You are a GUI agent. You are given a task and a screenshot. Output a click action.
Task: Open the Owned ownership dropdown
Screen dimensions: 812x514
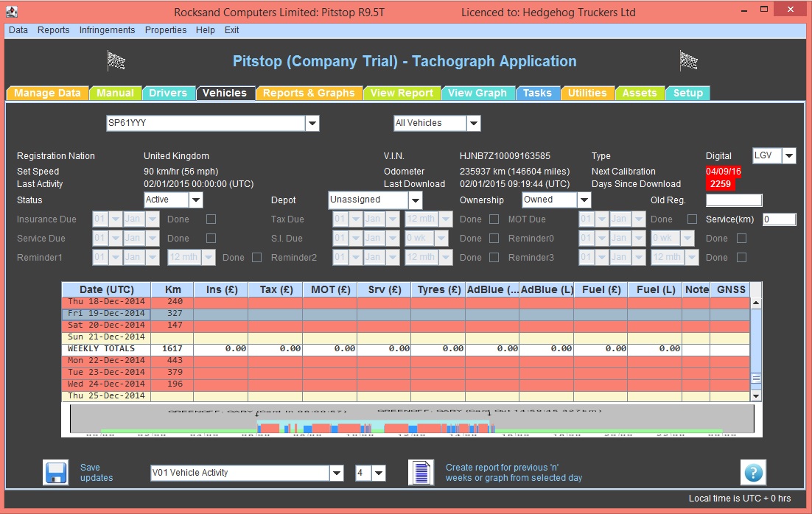[x=584, y=200]
